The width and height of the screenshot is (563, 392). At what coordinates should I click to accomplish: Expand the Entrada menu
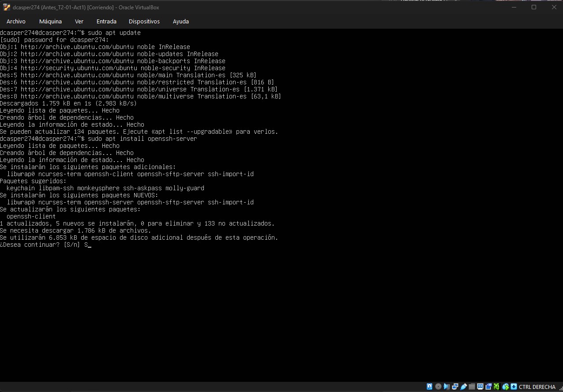click(x=106, y=21)
